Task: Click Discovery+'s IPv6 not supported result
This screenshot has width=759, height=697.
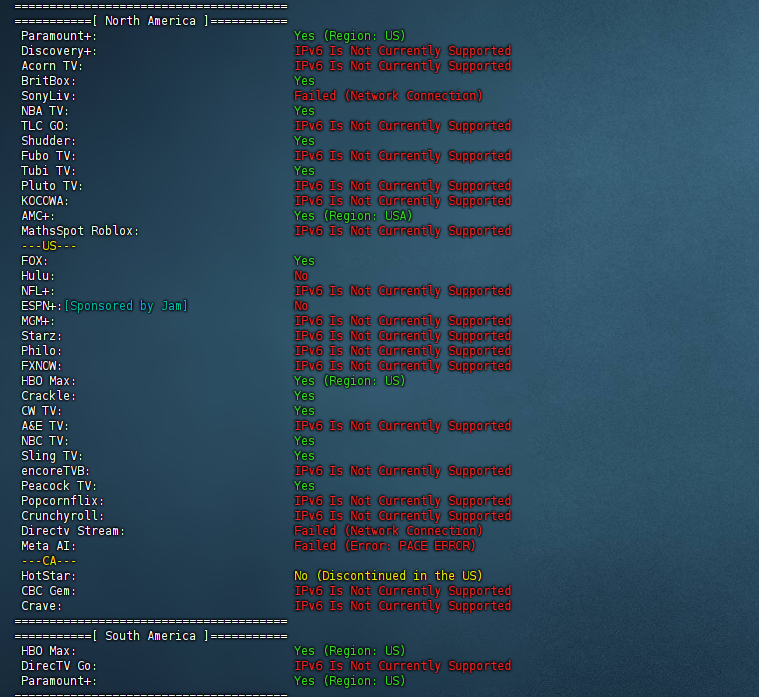Action: coord(403,51)
